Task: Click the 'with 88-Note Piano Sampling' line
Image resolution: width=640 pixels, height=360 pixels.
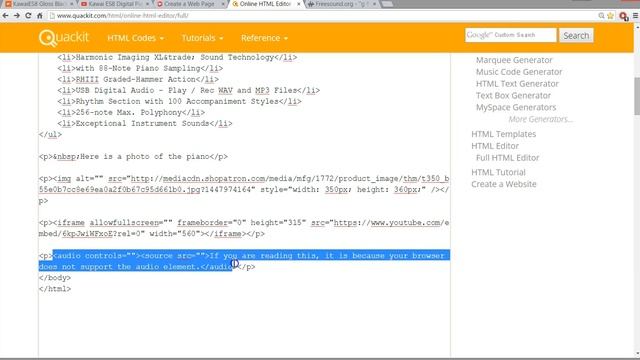Action: point(140,68)
